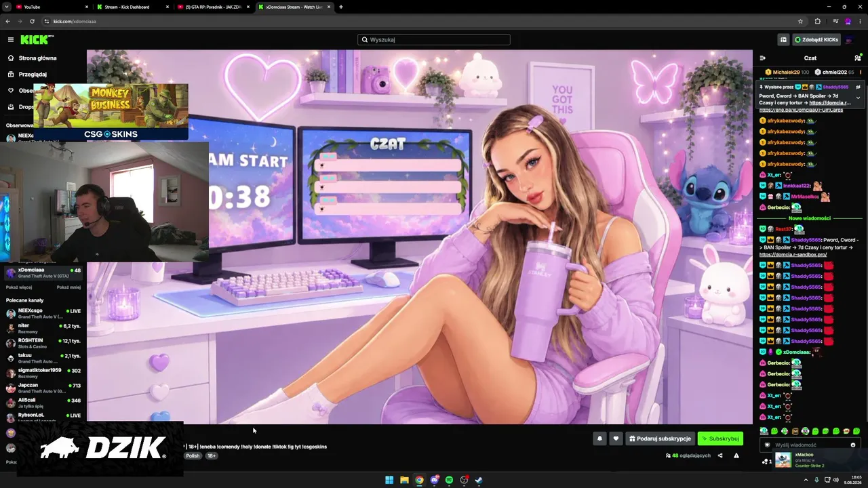
Task: Open recommended channel takuu
Action: click(43, 358)
